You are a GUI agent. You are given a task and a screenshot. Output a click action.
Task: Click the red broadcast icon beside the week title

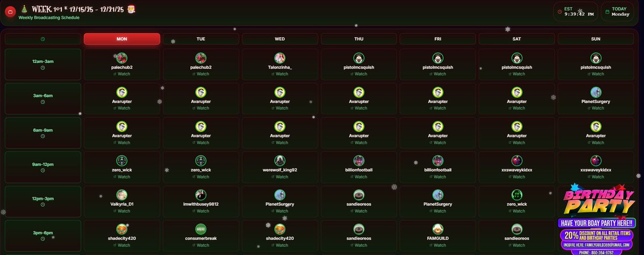pos(10,10)
